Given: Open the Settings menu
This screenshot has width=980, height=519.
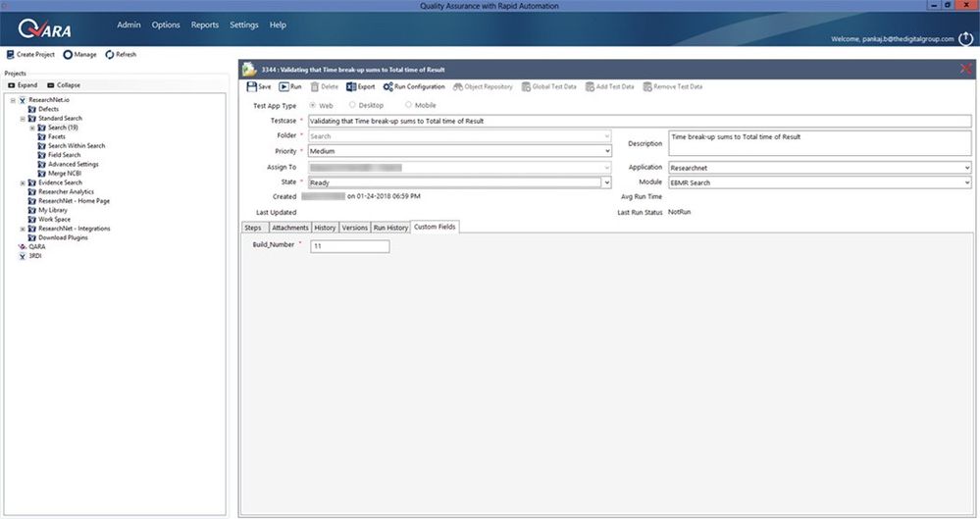Looking at the screenshot, I should click(x=243, y=25).
